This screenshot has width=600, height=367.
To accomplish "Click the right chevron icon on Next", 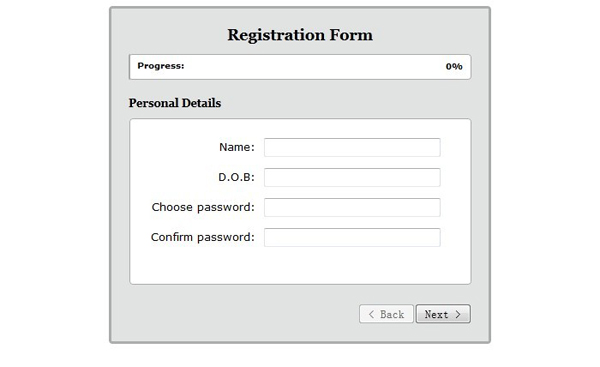I will (458, 315).
